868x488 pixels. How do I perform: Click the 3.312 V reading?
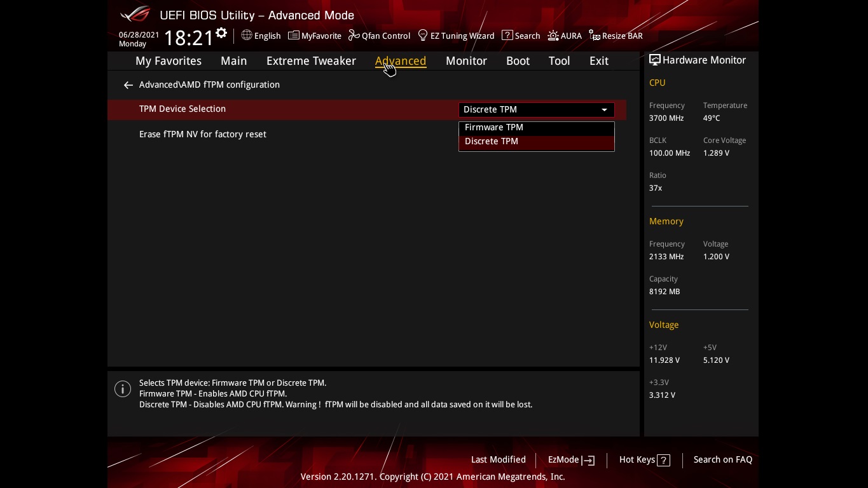tap(662, 395)
